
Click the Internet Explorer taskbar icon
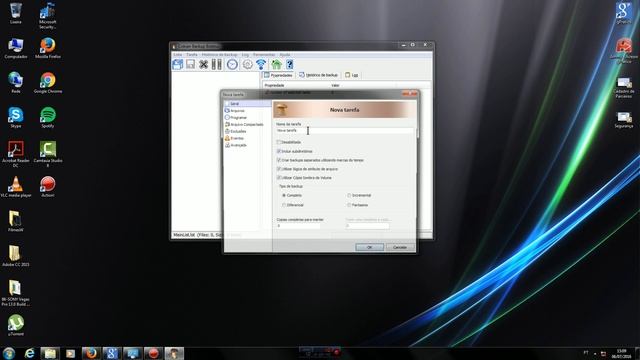tap(29, 353)
